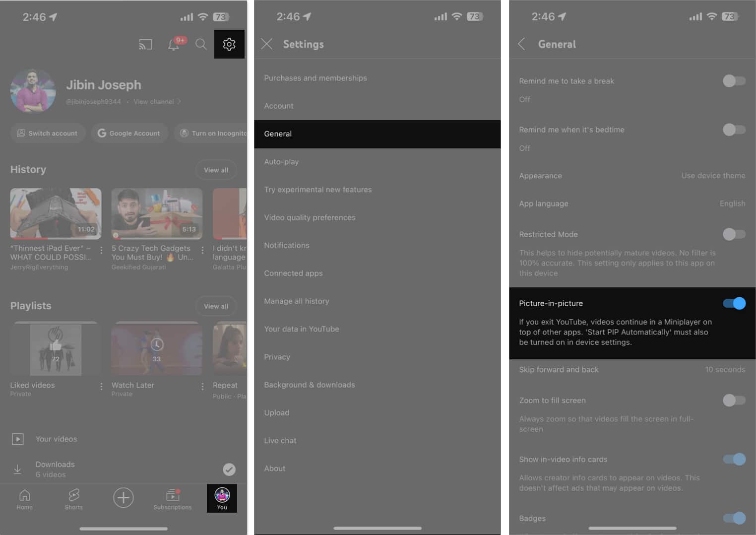Open the notifications bell icon

point(173,45)
